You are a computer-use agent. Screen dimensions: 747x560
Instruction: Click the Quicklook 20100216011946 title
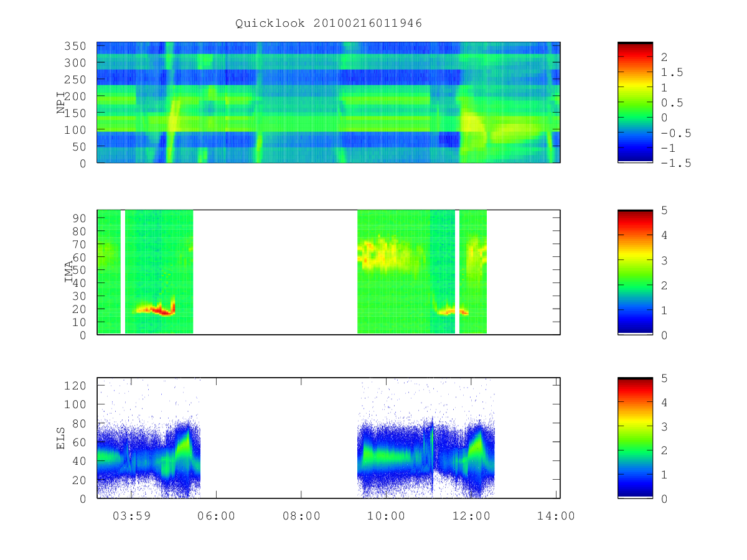(329, 23)
